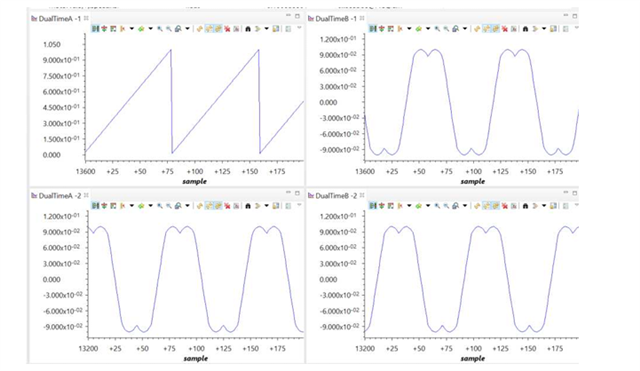
Task: Click green diamond icon in DualTimeA -2 toolbar
Action: pos(141,205)
